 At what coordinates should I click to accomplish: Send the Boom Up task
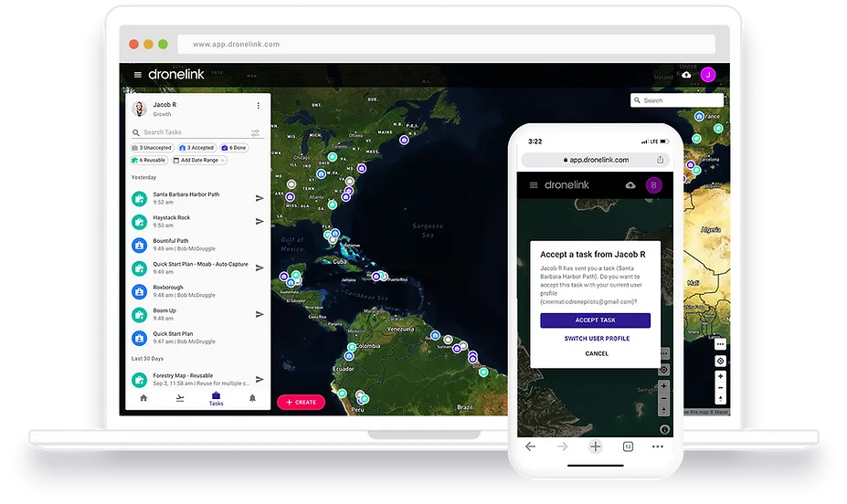[259, 314]
